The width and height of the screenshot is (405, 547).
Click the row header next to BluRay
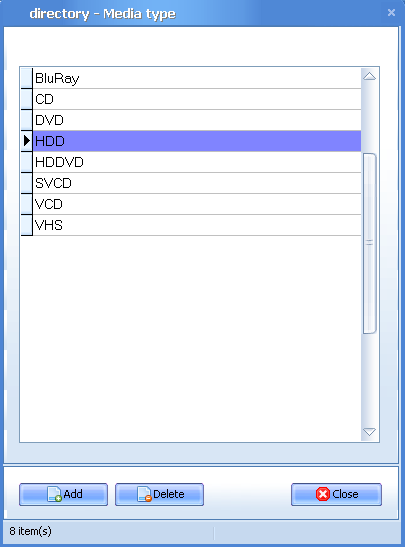pos(27,78)
